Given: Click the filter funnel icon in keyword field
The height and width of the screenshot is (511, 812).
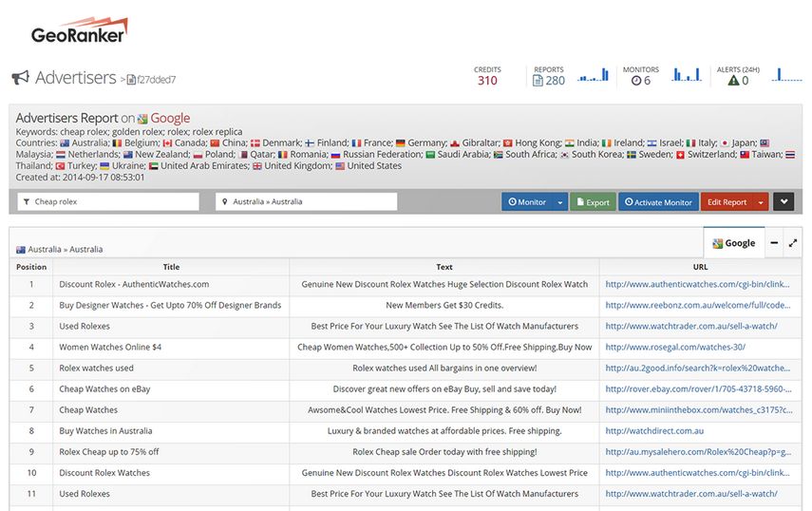Looking at the screenshot, I should click(27, 202).
